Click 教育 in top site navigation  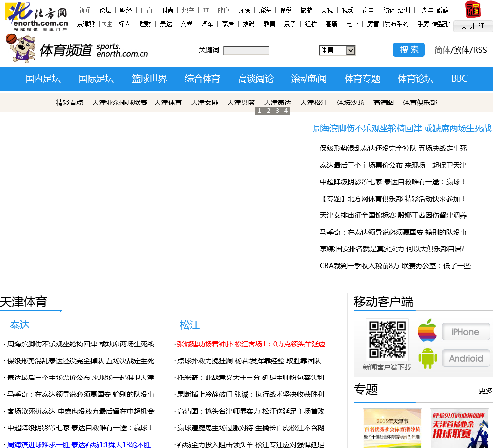[x=269, y=24]
